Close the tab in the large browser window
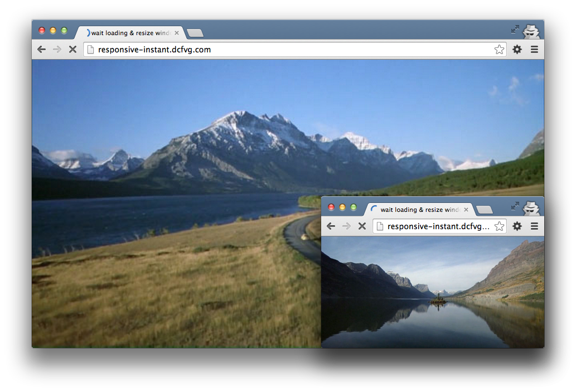Screen dimensions: 576x392 pos(177,33)
